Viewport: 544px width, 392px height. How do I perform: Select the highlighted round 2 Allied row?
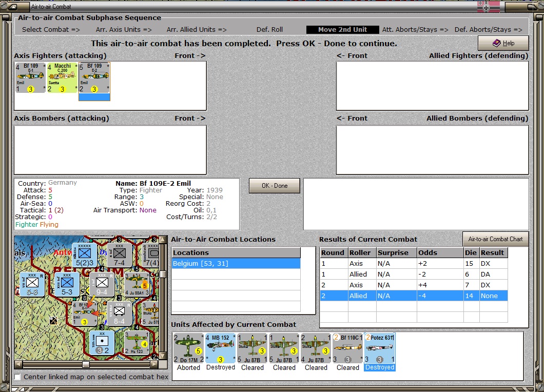(x=414, y=296)
